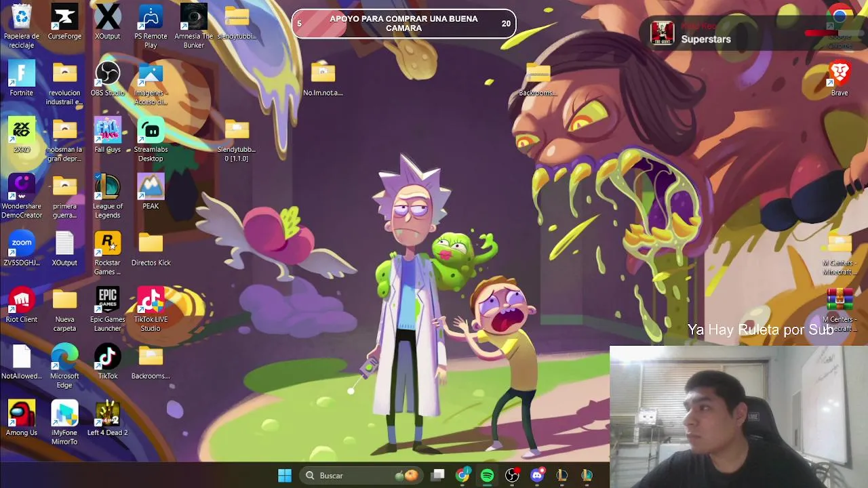Open the OBS Studio desktop shortcut
This screenshot has height=488, width=868.
click(107, 79)
